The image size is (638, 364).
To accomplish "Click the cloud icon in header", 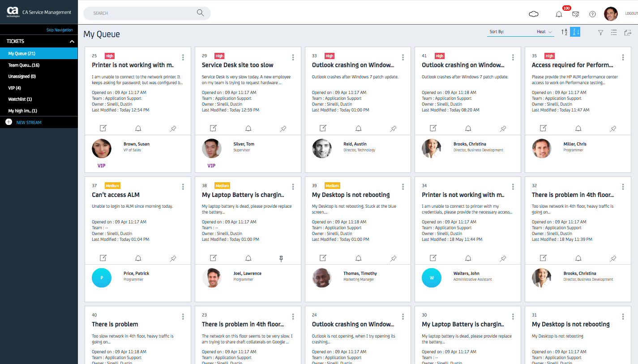I will click(x=534, y=14).
